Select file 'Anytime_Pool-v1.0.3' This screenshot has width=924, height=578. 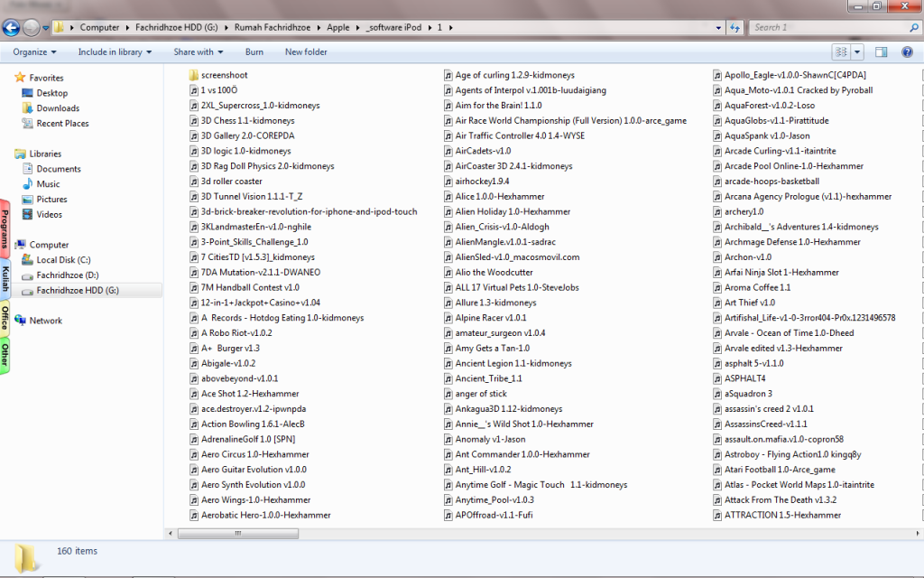[x=494, y=500]
